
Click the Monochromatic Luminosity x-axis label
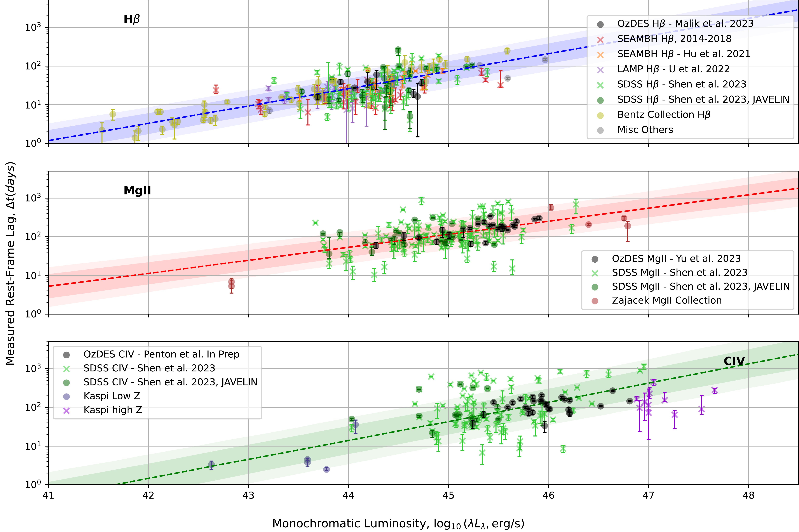(x=398, y=523)
